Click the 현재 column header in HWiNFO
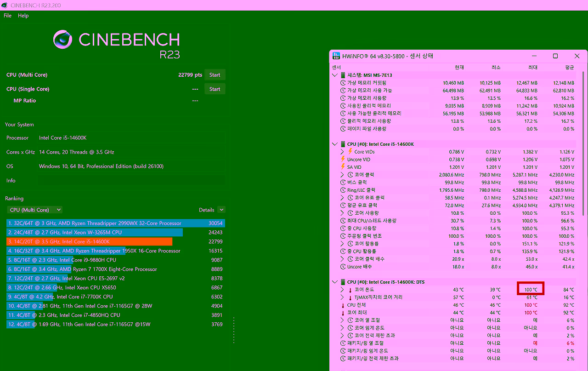The height and width of the screenshot is (371, 588). [x=459, y=67]
